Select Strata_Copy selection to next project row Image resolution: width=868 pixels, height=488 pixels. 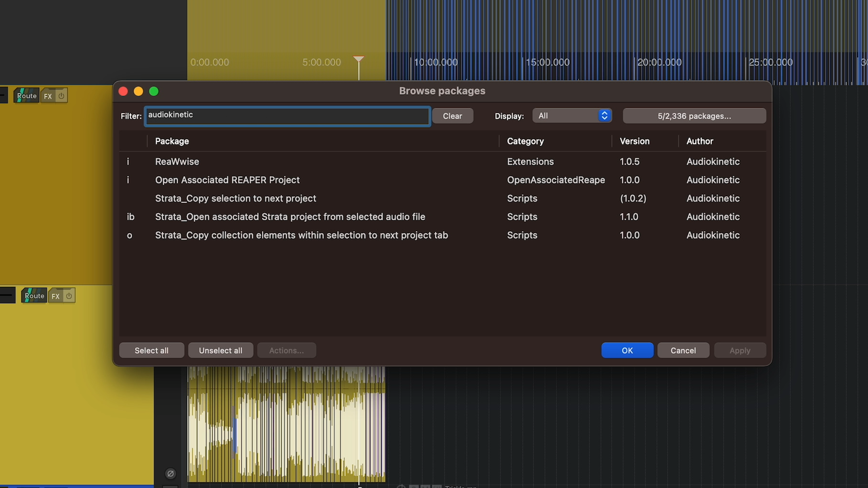pyautogui.click(x=442, y=198)
